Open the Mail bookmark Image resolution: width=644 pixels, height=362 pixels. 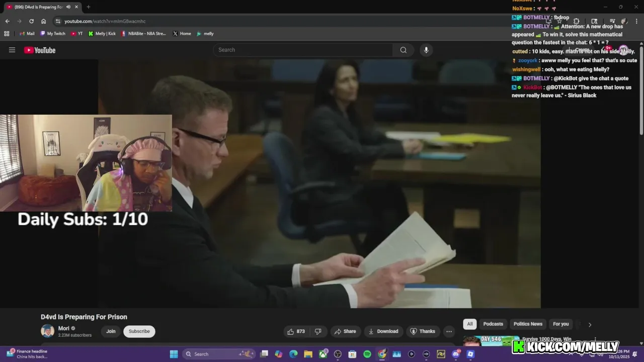pos(27,34)
